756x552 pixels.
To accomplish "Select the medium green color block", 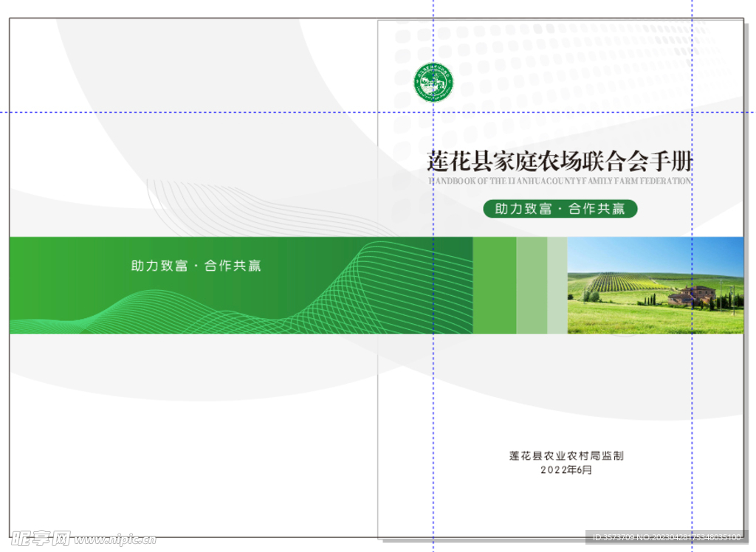I will pos(494,285).
